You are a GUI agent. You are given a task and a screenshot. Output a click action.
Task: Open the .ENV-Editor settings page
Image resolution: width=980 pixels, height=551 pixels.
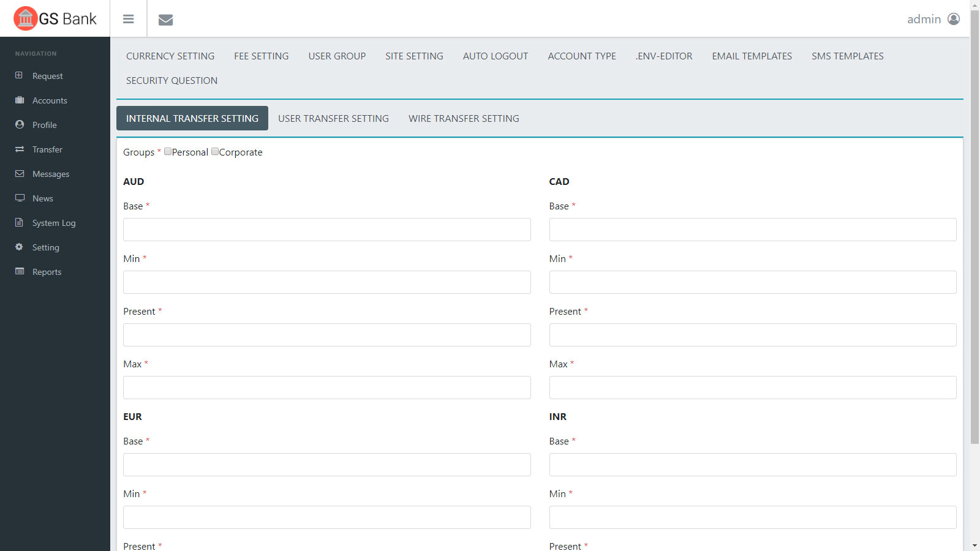click(664, 56)
